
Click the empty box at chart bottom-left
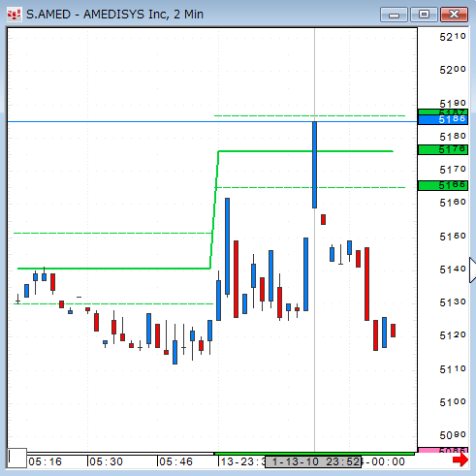16,458
